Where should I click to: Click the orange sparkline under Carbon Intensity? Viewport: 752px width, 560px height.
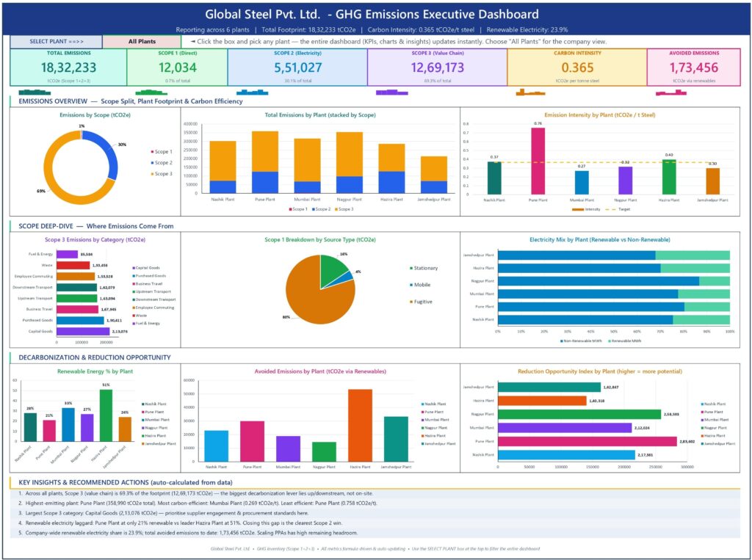(530, 92)
